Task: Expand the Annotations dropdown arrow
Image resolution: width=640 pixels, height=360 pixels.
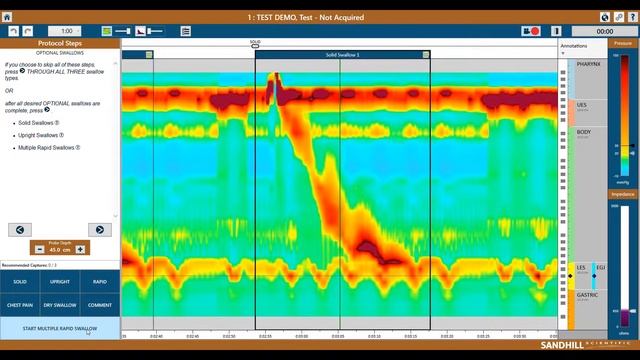Action: [x=563, y=53]
